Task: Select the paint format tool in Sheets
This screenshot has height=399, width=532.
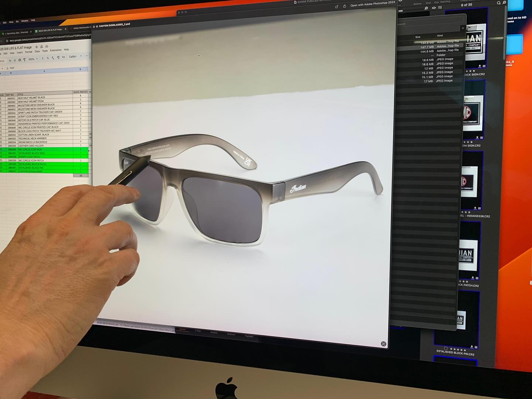Action: [24, 59]
